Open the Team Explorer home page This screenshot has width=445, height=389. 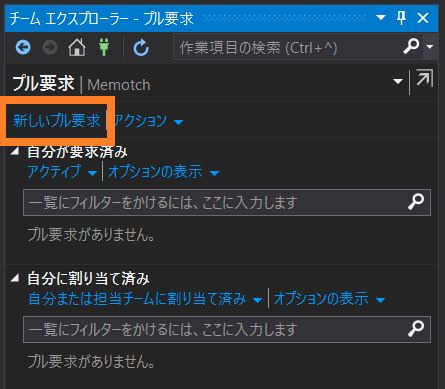(x=77, y=47)
